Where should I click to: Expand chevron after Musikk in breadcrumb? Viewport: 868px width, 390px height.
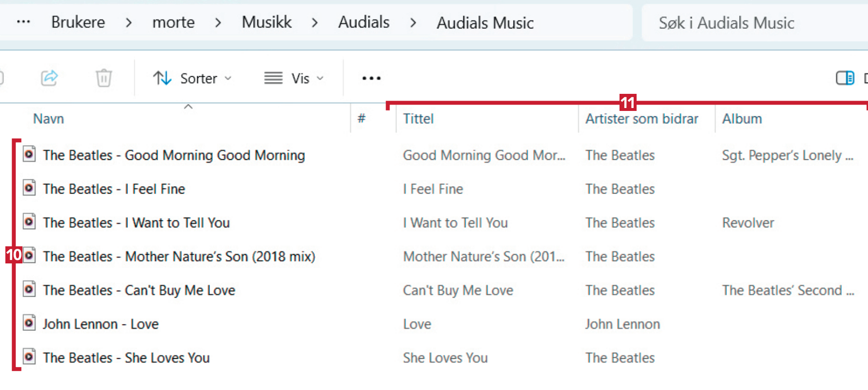(315, 22)
